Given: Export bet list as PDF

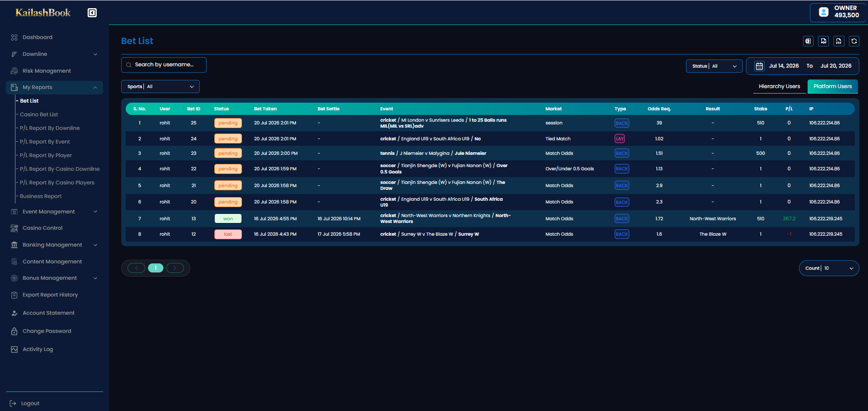Looking at the screenshot, I should [x=824, y=41].
